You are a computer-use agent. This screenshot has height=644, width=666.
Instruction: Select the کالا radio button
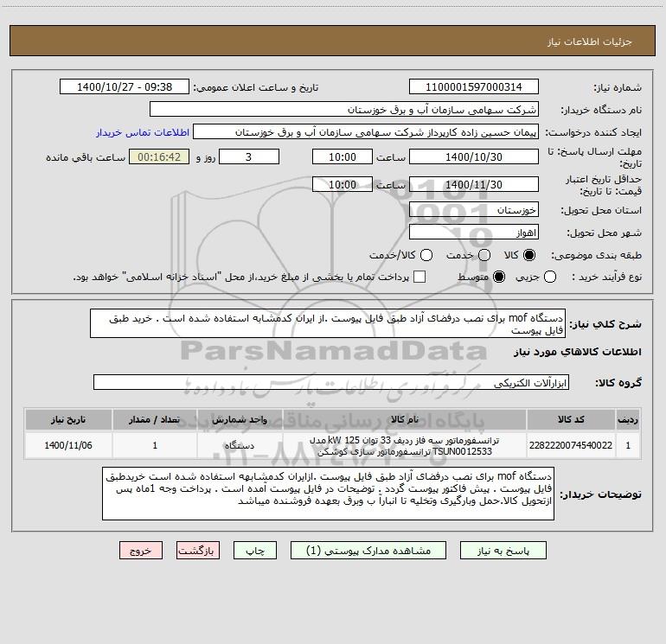529,255
